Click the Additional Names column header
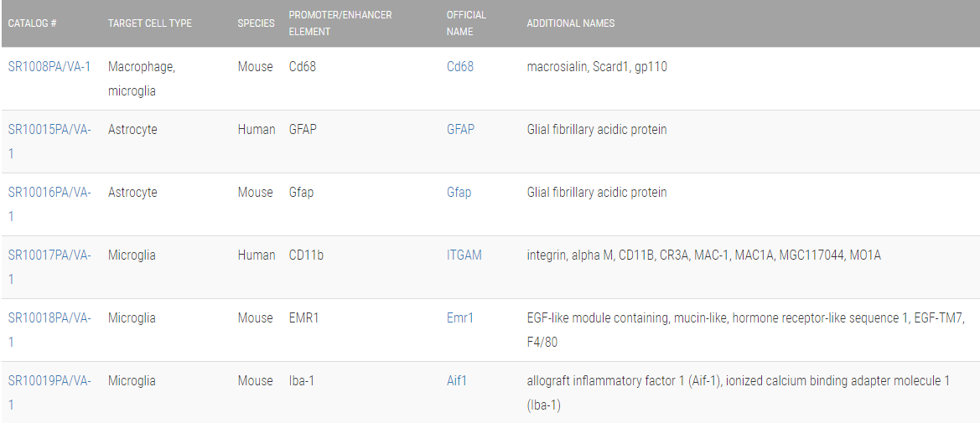This screenshot has width=980, height=423. point(571,23)
